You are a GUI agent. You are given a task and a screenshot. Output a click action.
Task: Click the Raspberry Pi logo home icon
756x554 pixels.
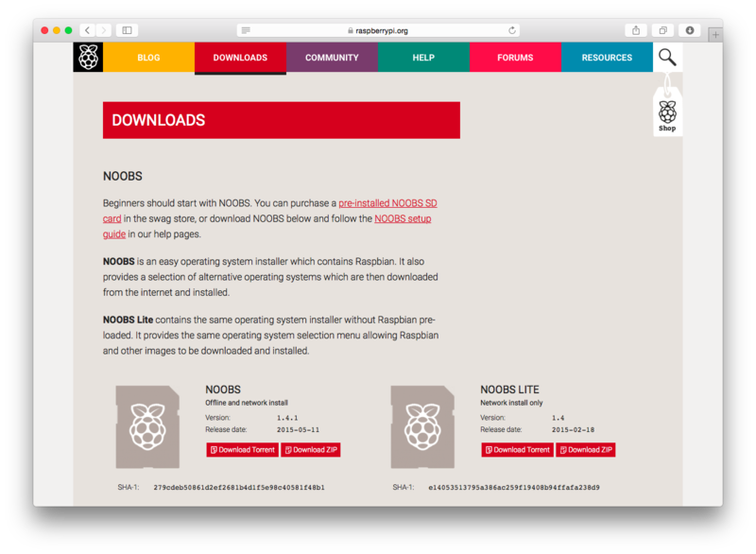pyautogui.click(x=88, y=58)
